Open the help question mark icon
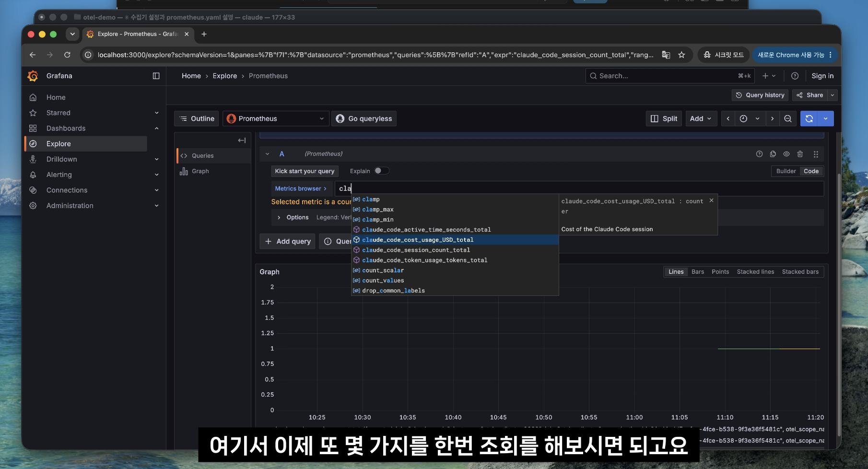The width and height of the screenshot is (868, 469). tap(795, 76)
